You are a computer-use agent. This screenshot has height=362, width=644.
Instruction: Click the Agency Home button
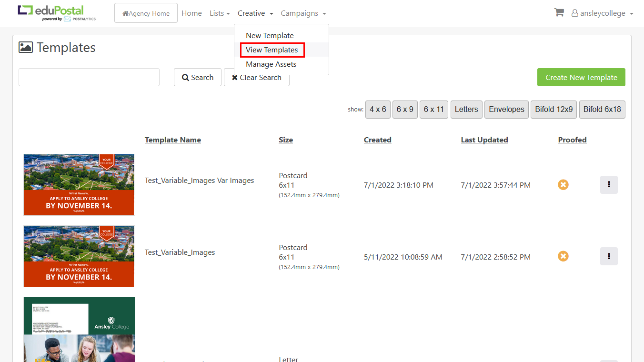(x=146, y=13)
